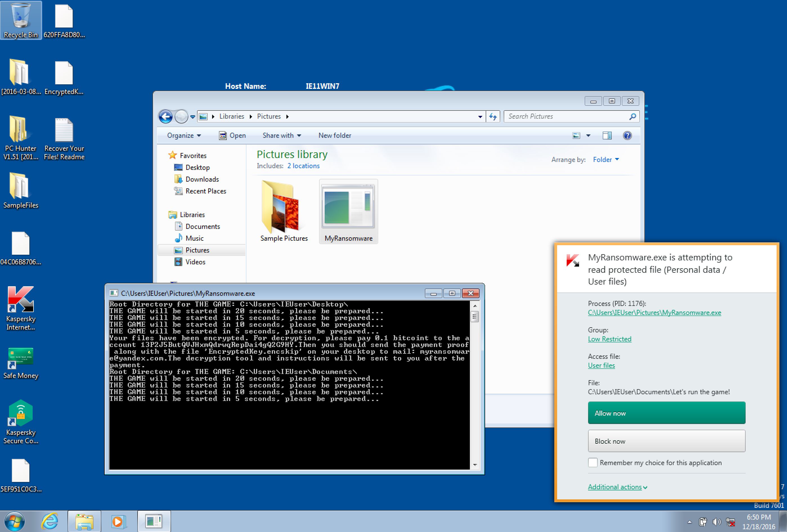Open Recover Your Files! Readme on desktop

pos(64,130)
